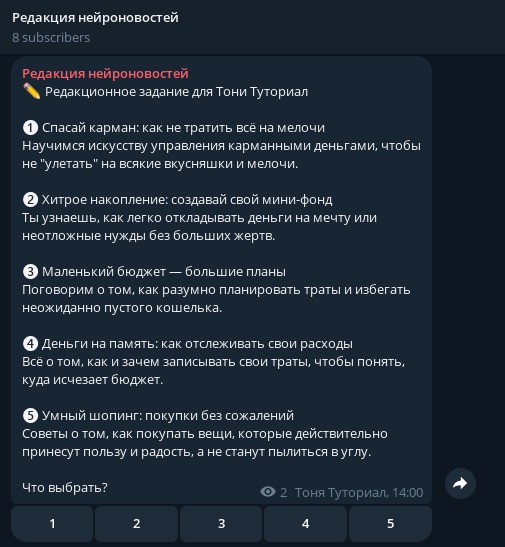Click the 'Спасай карман' topic headline
The image size is (505, 547).
[183, 128]
